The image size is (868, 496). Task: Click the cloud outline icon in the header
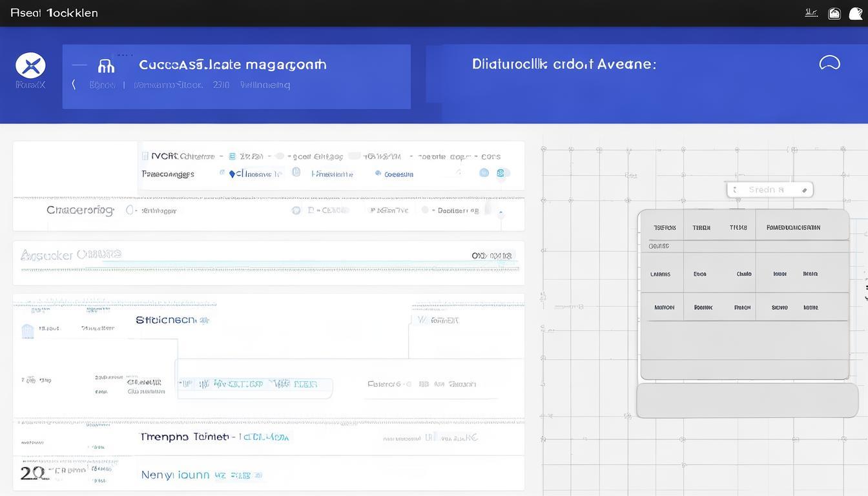pyautogui.click(x=829, y=63)
